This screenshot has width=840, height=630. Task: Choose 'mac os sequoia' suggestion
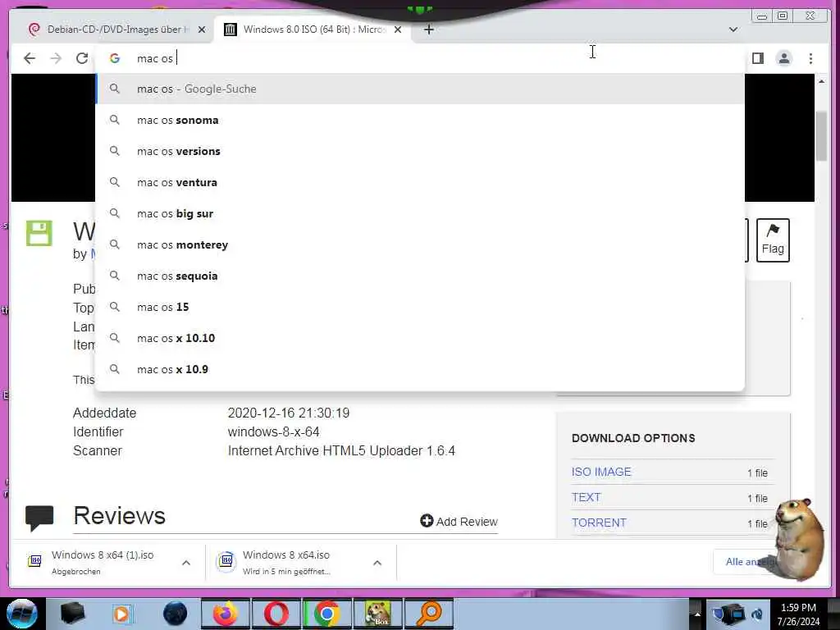[x=420, y=276]
